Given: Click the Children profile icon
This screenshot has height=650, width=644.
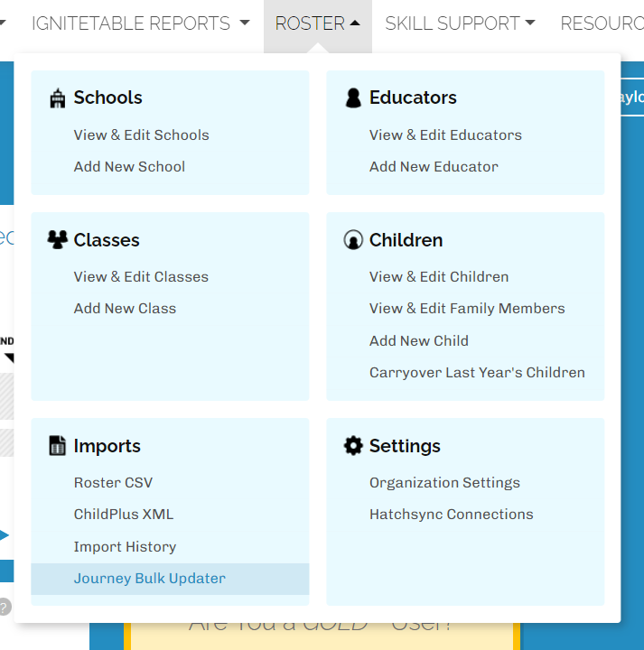Looking at the screenshot, I should (x=353, y=240).
